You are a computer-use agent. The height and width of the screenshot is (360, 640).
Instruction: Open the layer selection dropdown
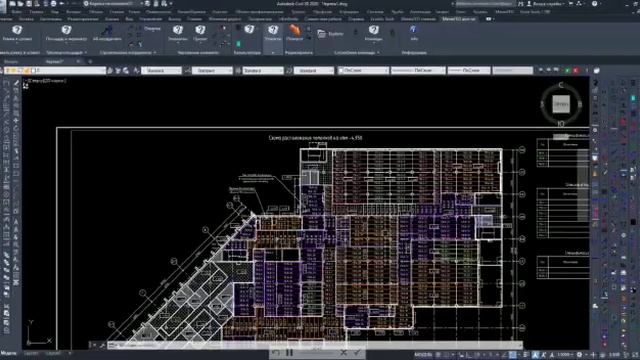point(55,71)
